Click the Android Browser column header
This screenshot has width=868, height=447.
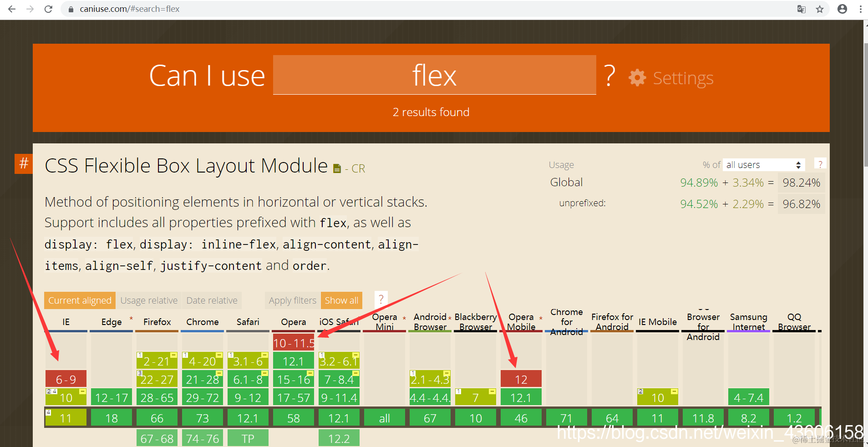(430, 322)
